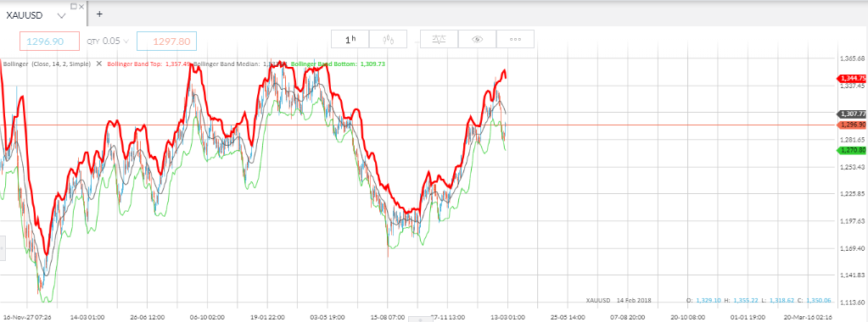Expand the left edge panel handle

pos(3,248)
